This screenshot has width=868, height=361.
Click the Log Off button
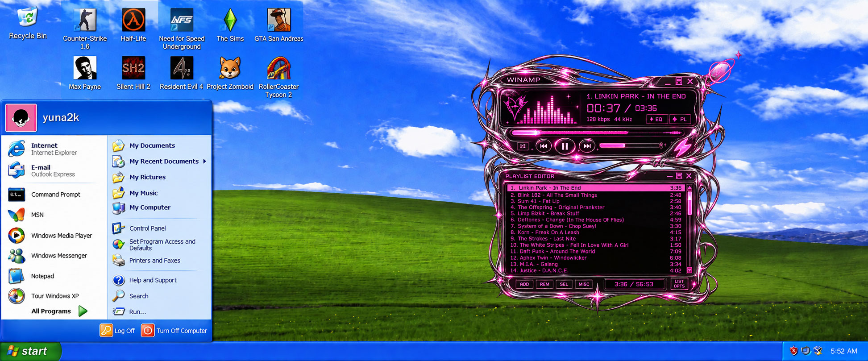118,331
